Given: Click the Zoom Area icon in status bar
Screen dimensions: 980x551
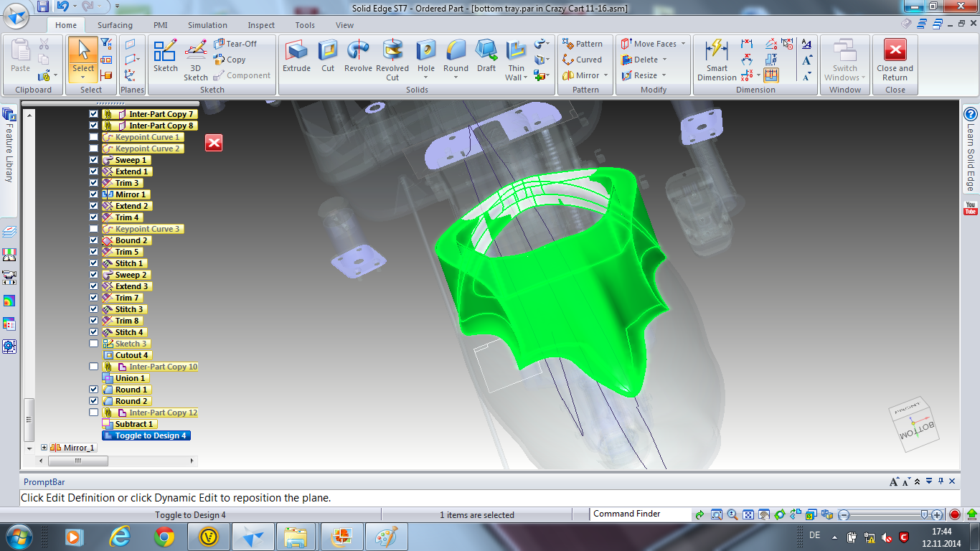Looking at the screenshot, I should click(x=717, y=514).
